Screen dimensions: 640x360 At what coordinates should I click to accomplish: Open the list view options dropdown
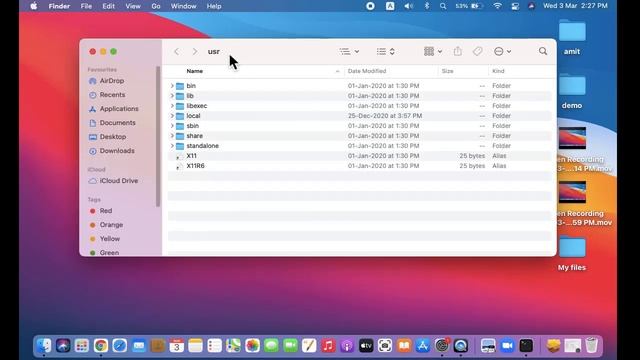[349, 51]
